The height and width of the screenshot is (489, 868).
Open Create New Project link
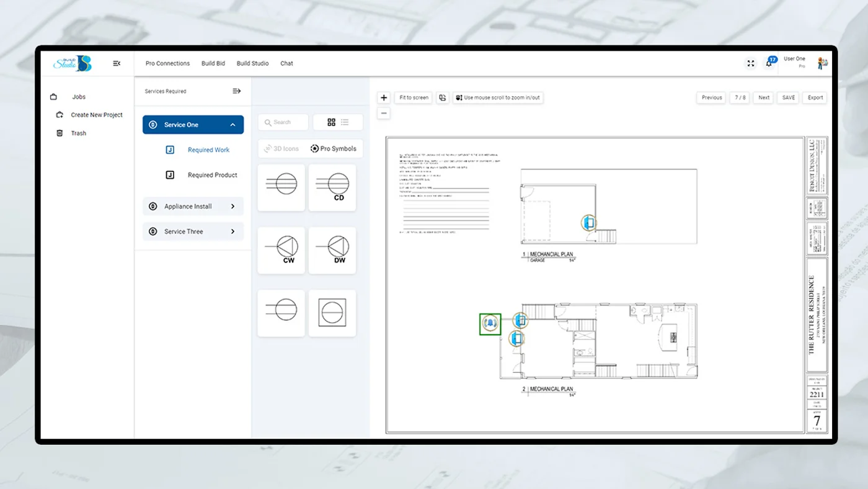pos(97,115)
